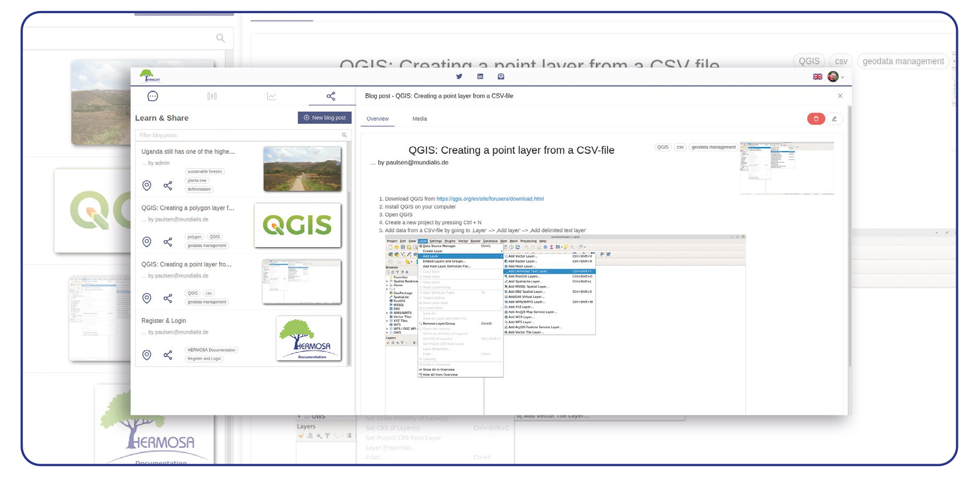Image resolution: width=980 pixels, height=481 pixels.
Task: Click the blog post content scrollbar
Action: point(849,237)
